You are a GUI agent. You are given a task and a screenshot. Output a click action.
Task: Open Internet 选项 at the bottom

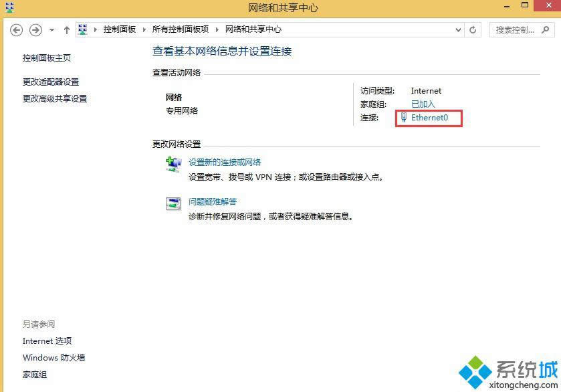point(47,341)
